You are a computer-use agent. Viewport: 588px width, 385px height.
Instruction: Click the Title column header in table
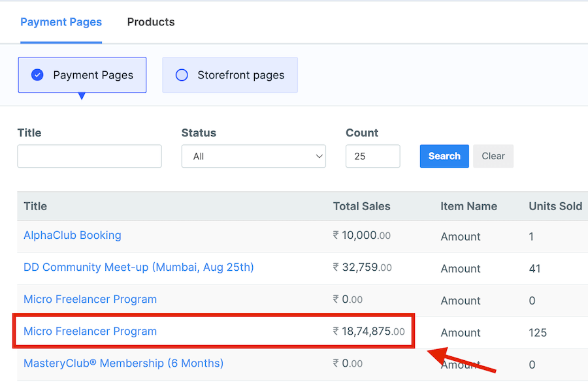click(x=35, y=206)
